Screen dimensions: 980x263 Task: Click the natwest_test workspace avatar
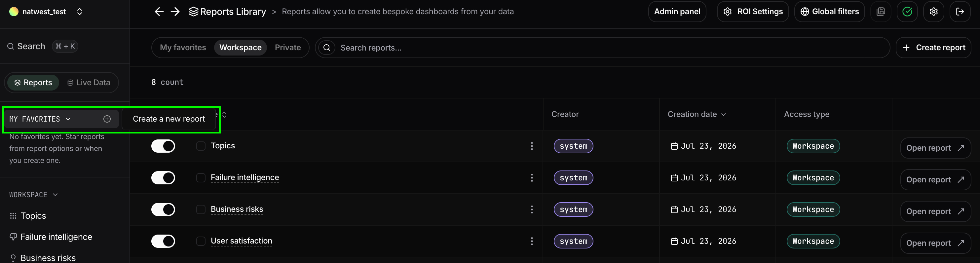14,12
